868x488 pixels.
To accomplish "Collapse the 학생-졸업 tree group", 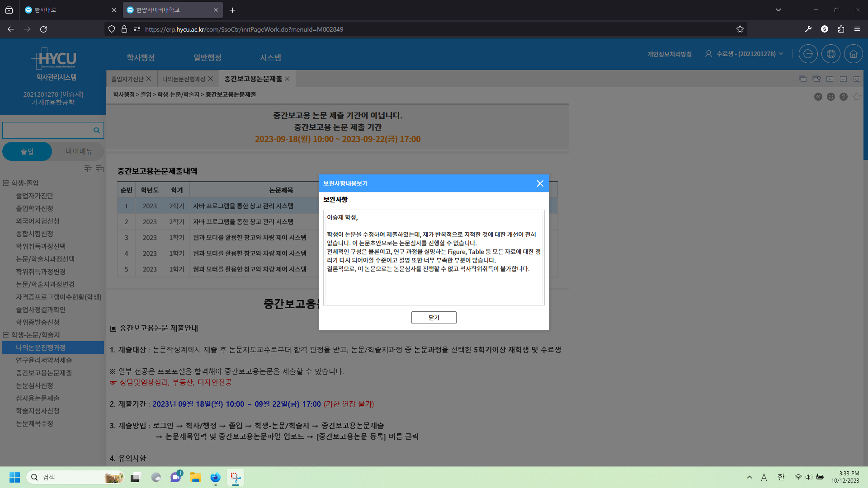I will [x=6, y=183].
